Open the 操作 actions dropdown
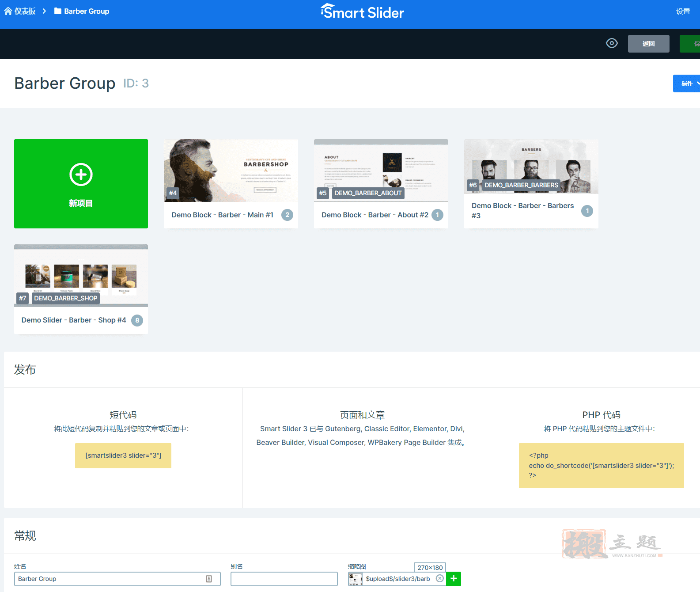Screen dimensions: 700x592 pos(687,83)
